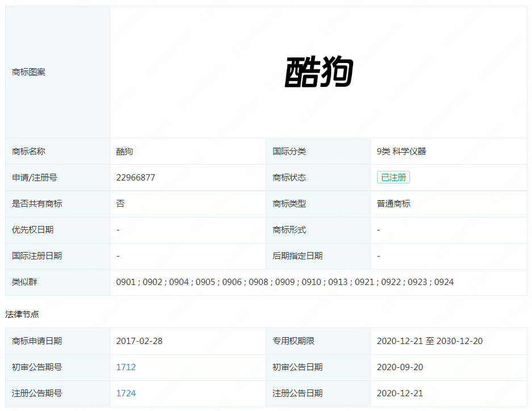Viewport: 532px width, 411px height.
Task: Click the 法律节点 section heading
Action: point(22,314)
